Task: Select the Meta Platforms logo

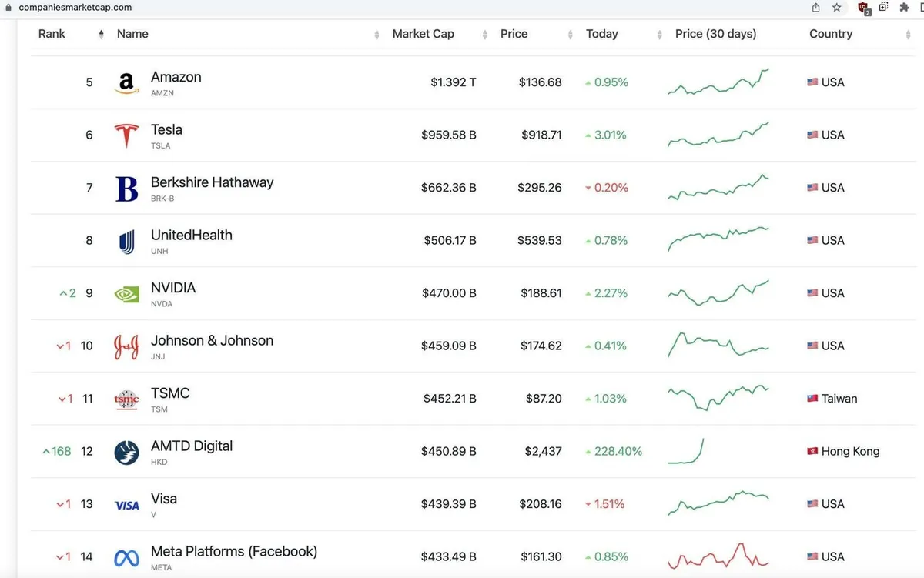Action: click(x=126, y=556)
